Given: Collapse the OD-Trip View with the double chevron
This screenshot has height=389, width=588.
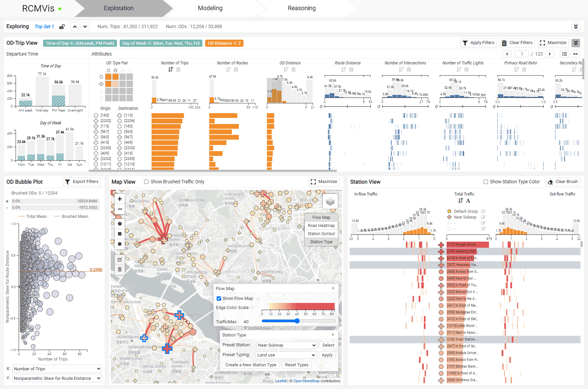Looking at the screenshot, I should click(x=576, y=43).
